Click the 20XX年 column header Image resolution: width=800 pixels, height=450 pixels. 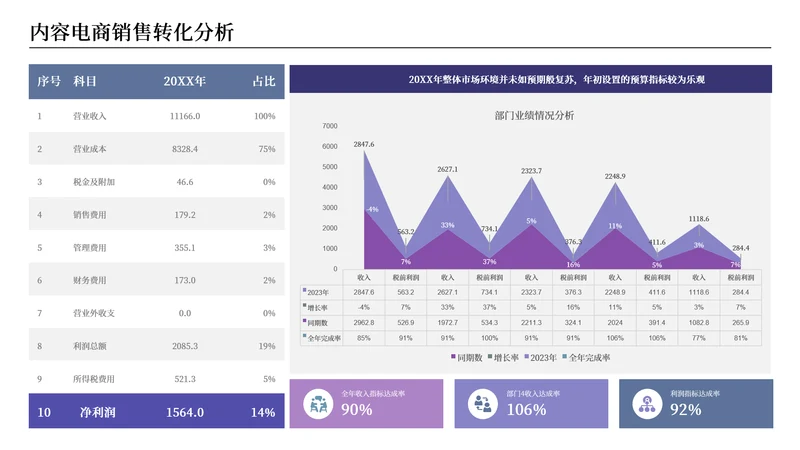185,81
